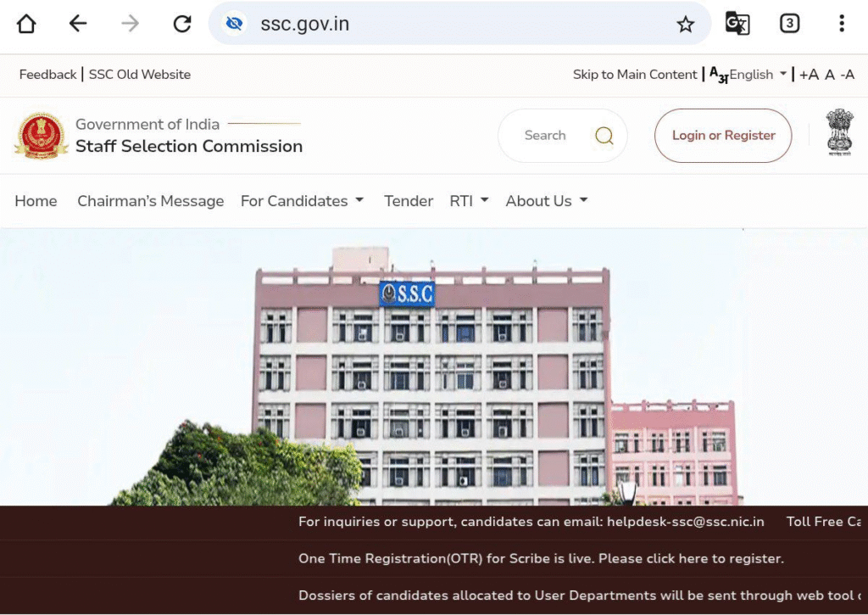Tap the tracking protection eye icon
868x615 pixels.
[234, 24]
